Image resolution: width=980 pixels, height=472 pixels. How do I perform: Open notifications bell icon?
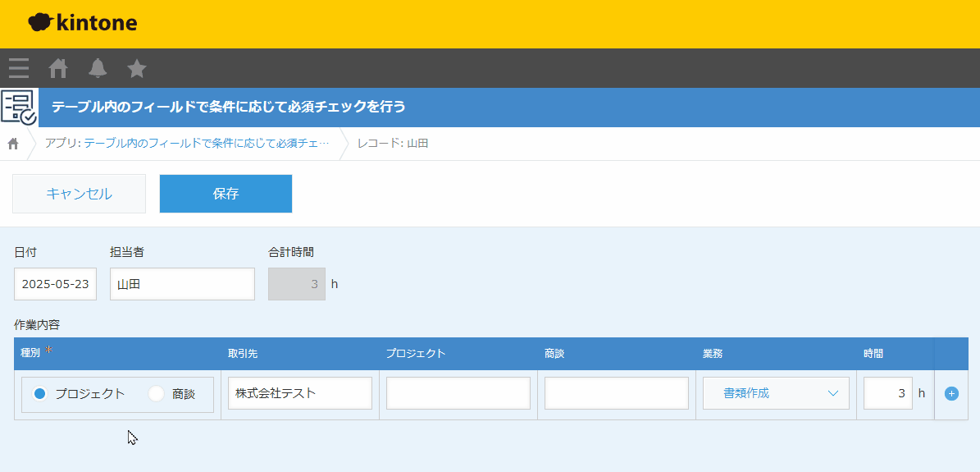click(98, 68)
